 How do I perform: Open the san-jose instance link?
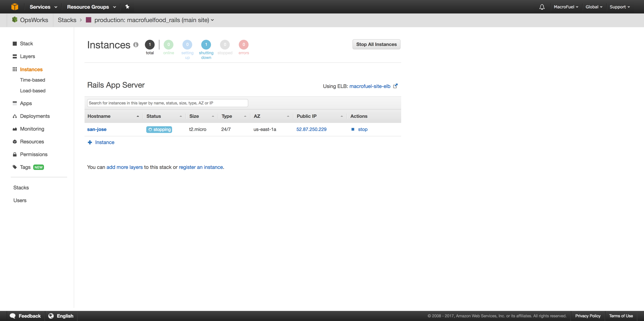point(97,129)
